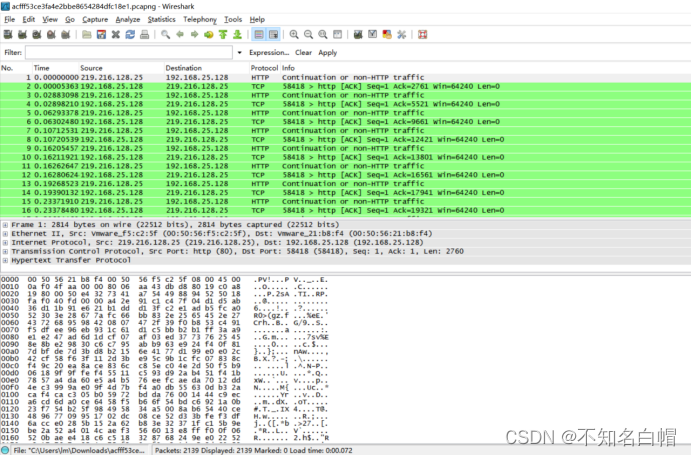Open the Help menu
Screen dimensions: 691x456
point(257,19)
